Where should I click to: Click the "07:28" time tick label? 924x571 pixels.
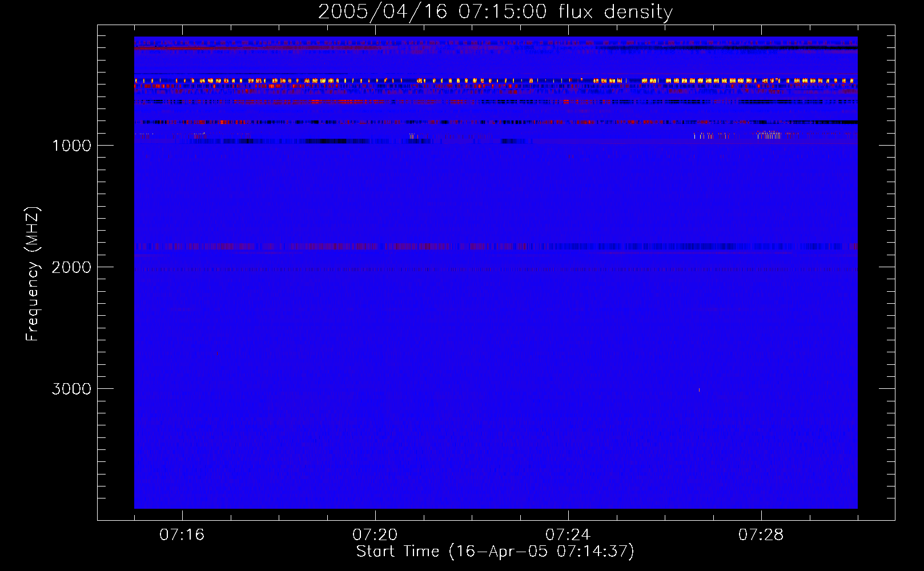click(x=761, y=534)
